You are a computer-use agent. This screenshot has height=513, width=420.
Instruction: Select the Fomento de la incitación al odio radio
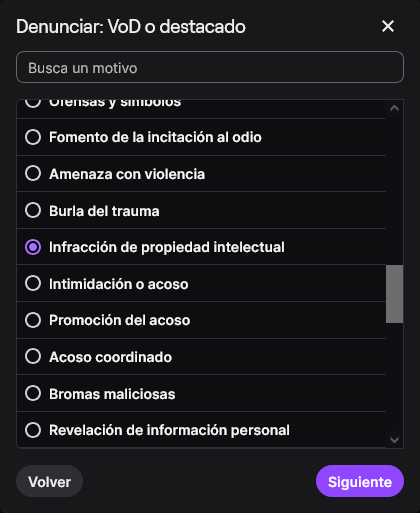[x=33, y=137]
